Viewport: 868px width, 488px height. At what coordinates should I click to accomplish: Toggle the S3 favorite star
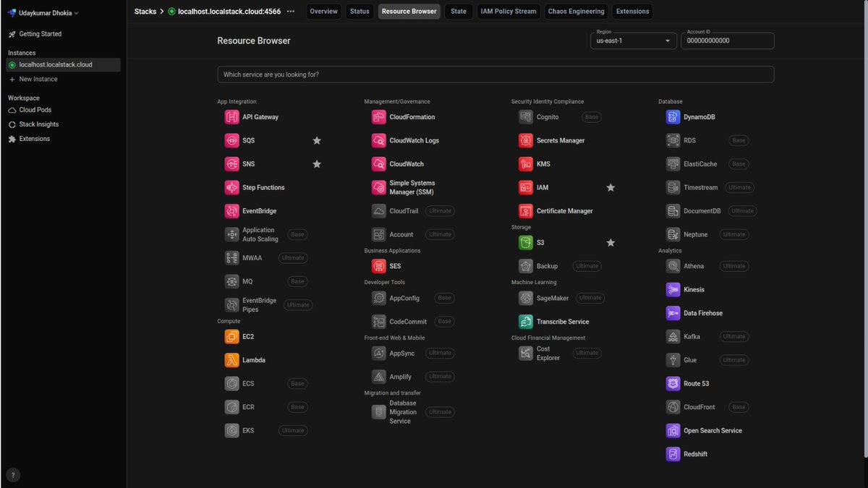click(610, 243)
